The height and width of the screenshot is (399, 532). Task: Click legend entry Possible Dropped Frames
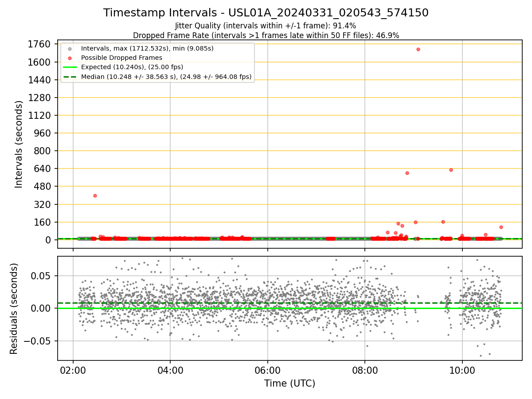(121, 58)
